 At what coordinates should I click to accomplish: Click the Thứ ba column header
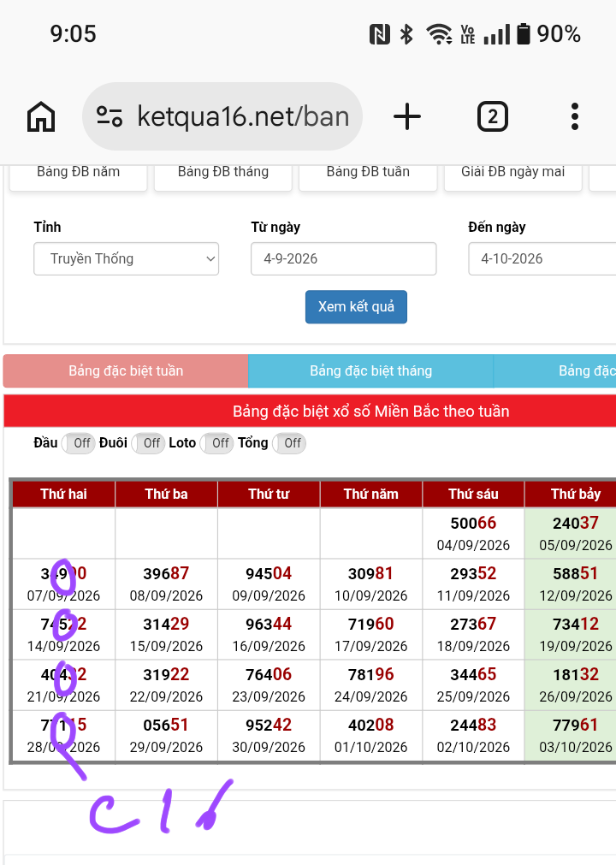(x=166, y=494)
